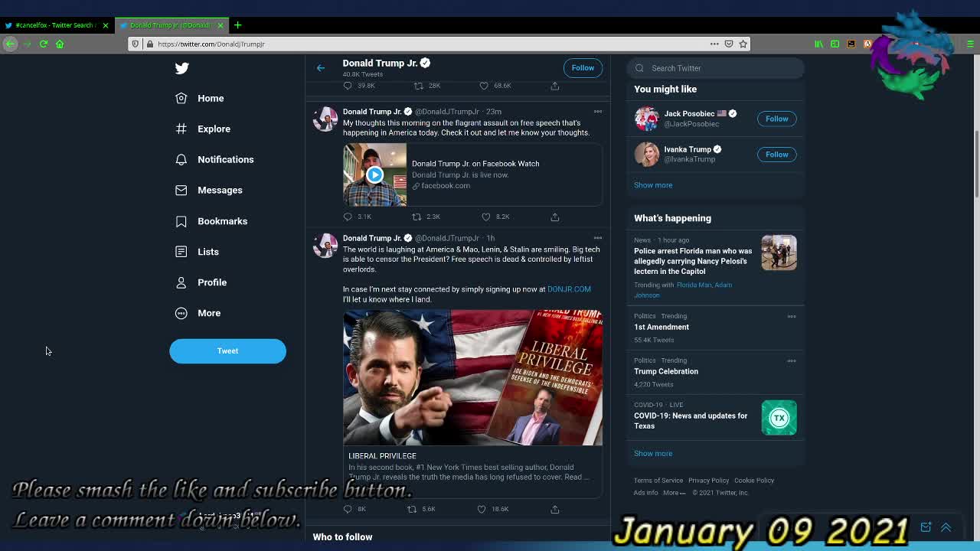The height and width of the screenshot is (551, 980).
Task: Open COVID-19 Texas news updates
Action: tap(691, 421)
